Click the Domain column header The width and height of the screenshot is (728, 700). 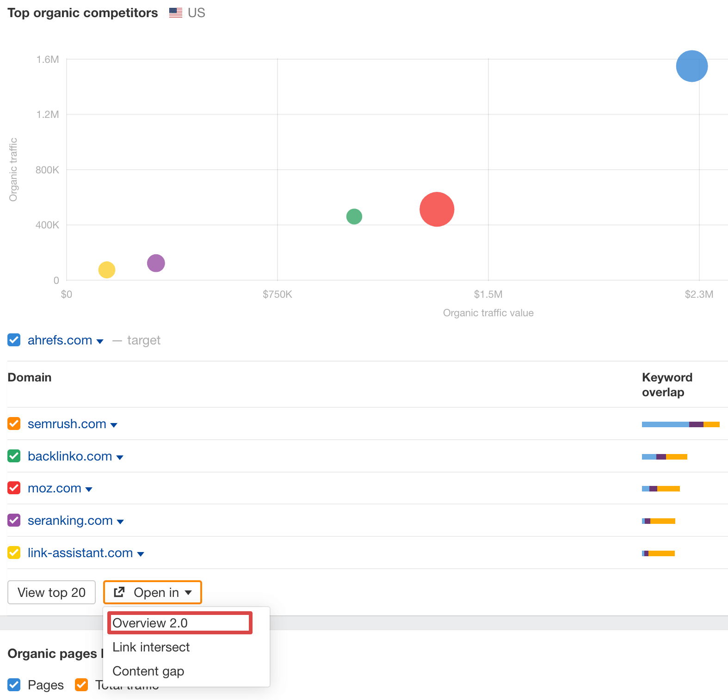click(x=30, y=377)
